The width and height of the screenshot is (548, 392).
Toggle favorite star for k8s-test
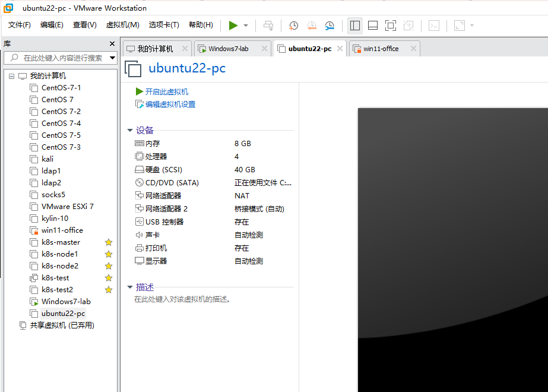point(109,277)
